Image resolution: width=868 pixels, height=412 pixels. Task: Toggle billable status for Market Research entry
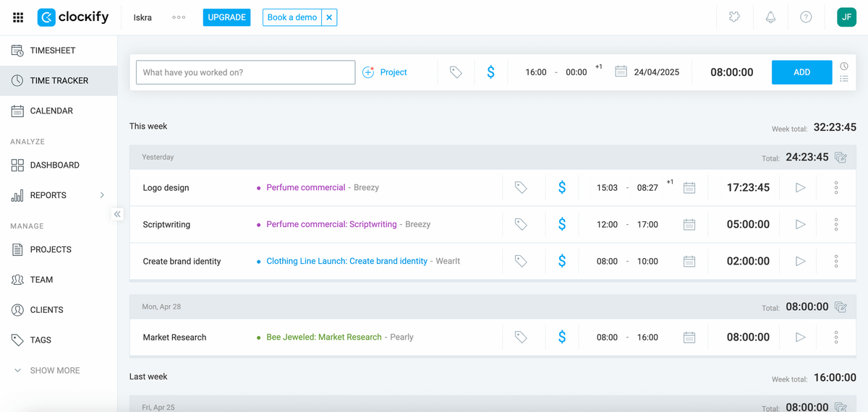(x=562, y=337)
